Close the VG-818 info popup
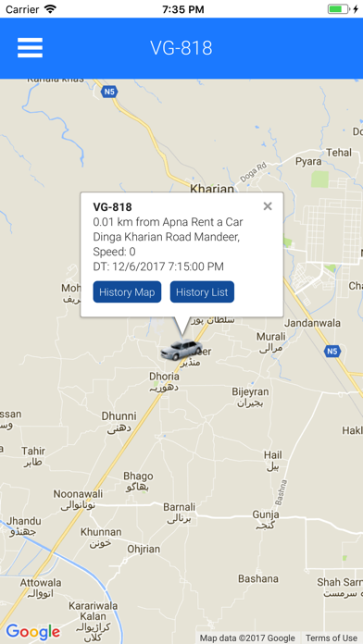363x644 pixels. tap(268, 206)
